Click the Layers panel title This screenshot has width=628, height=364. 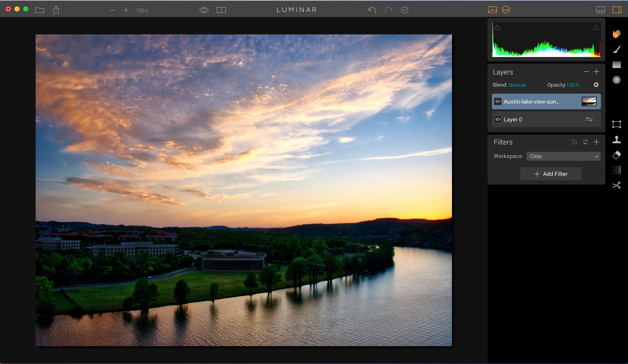tap(503, 72)
